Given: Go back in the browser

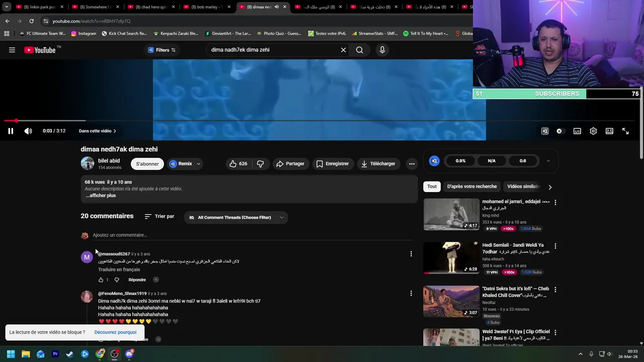Looking at the screenshot, I should (x=7, y=21).
